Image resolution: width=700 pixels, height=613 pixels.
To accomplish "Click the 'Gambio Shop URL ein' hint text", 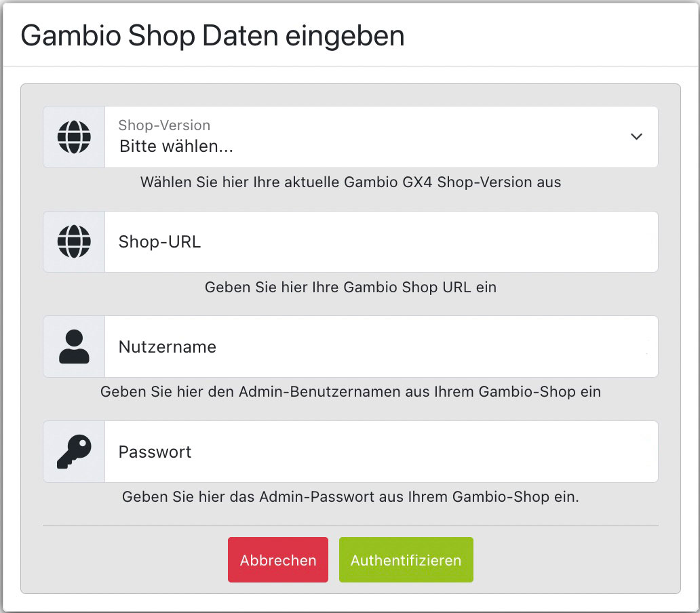I will [x=351, y=287].
